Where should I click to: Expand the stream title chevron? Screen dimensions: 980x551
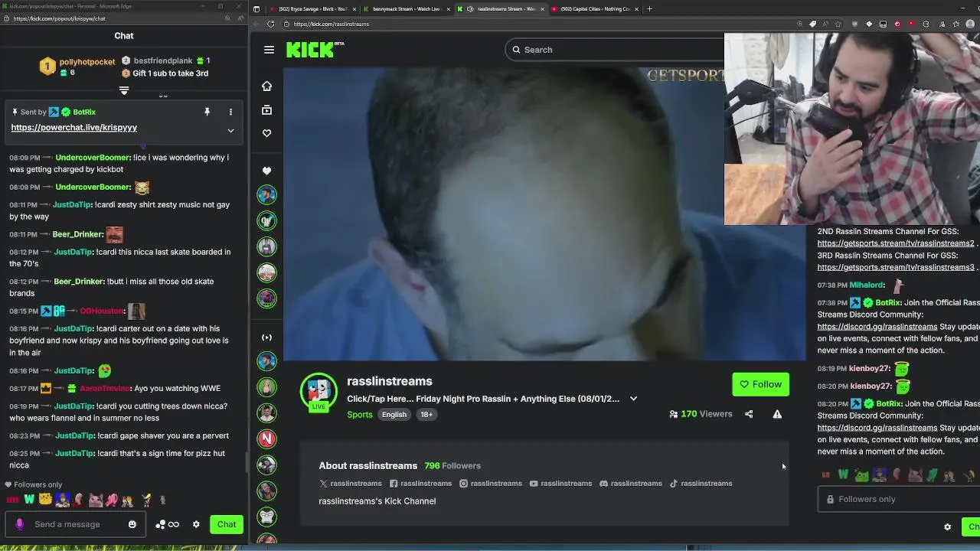coord(633,399)
